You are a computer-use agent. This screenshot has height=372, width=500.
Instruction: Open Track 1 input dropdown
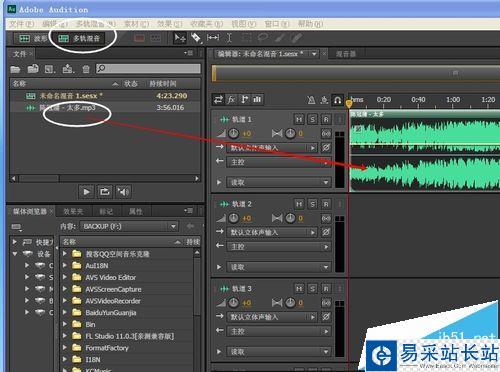point(272,148)
